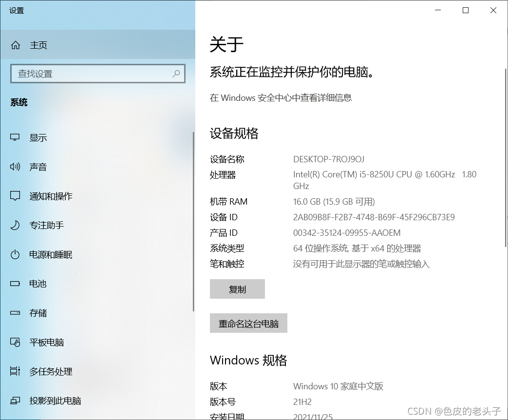Image resolution: width=508 pixels, height=420 pixels.
Task: Close the Settings window
Action: point(493,10)
